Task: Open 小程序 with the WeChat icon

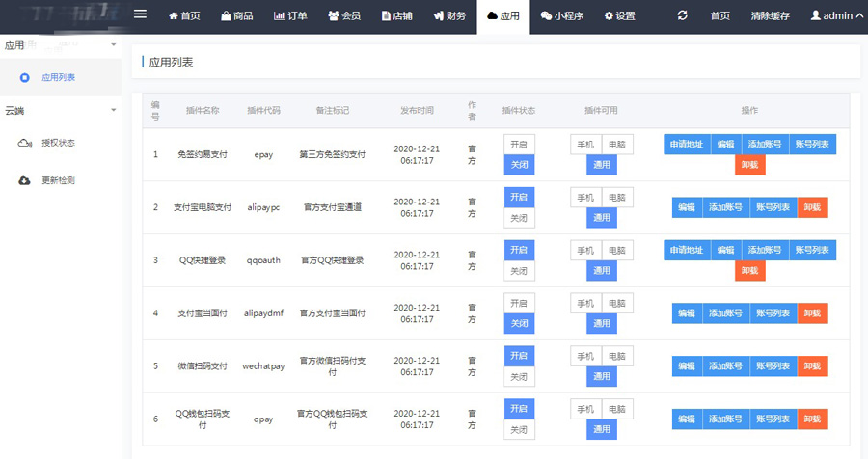Action: pyautogui.click(x=560, y=15)
